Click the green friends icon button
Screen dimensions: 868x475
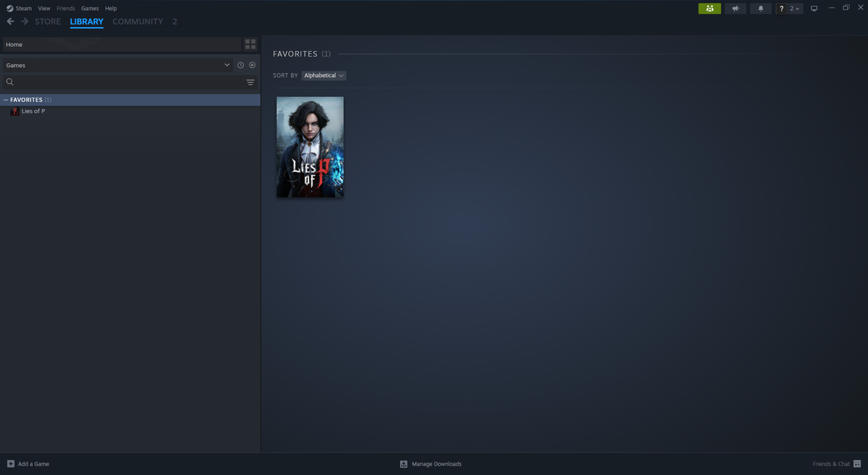coord(709,8)
